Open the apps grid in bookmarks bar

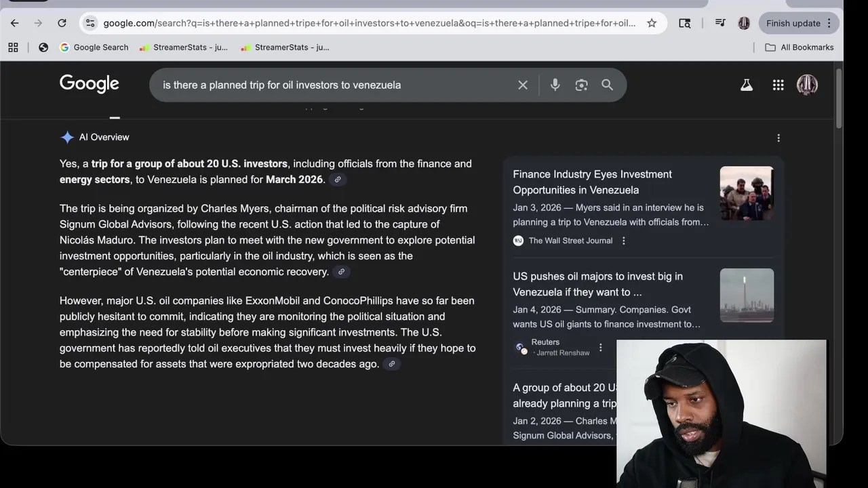click(x=13, y=47)
